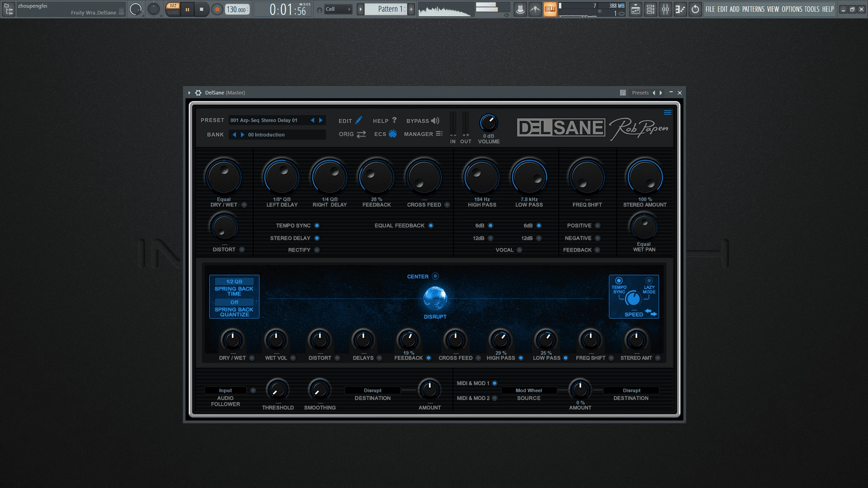Select next preset arrow in title bar
Screen dimensions: 868x488
tap(661, 93)
